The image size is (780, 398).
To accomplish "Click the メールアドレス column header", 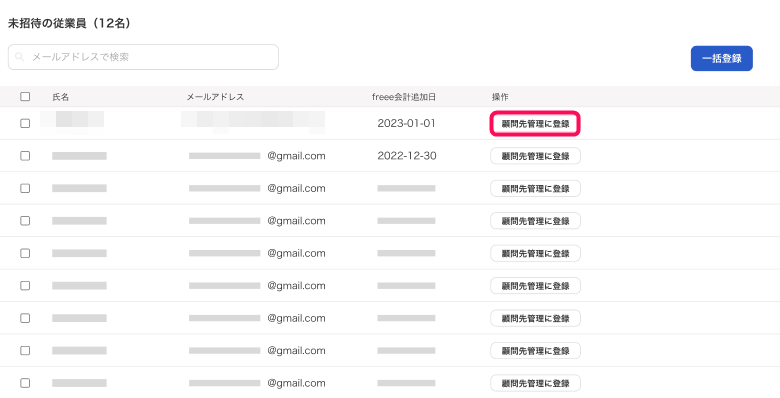I will [215, 97].
